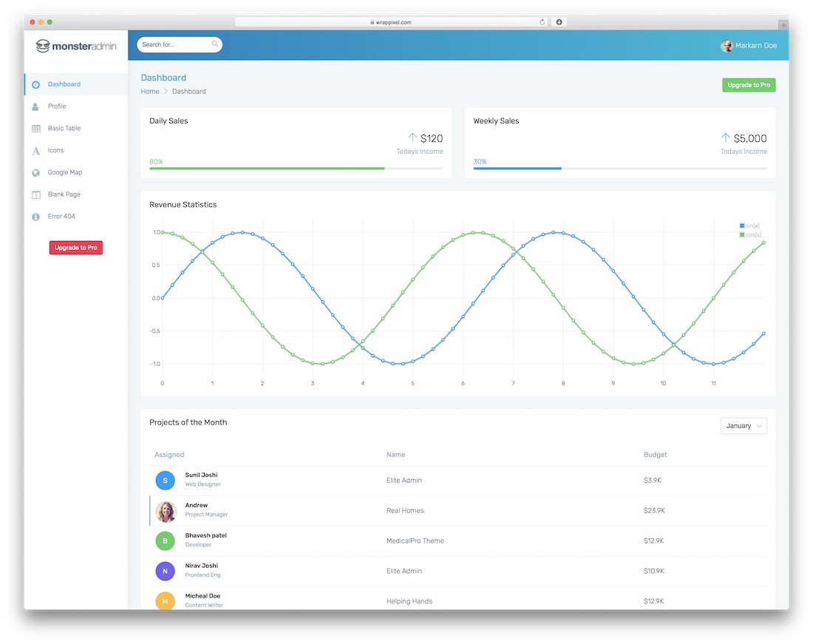Click the $23.9K budget value
The height and width of the screenshot is (644, 813).
pos(654,511)
